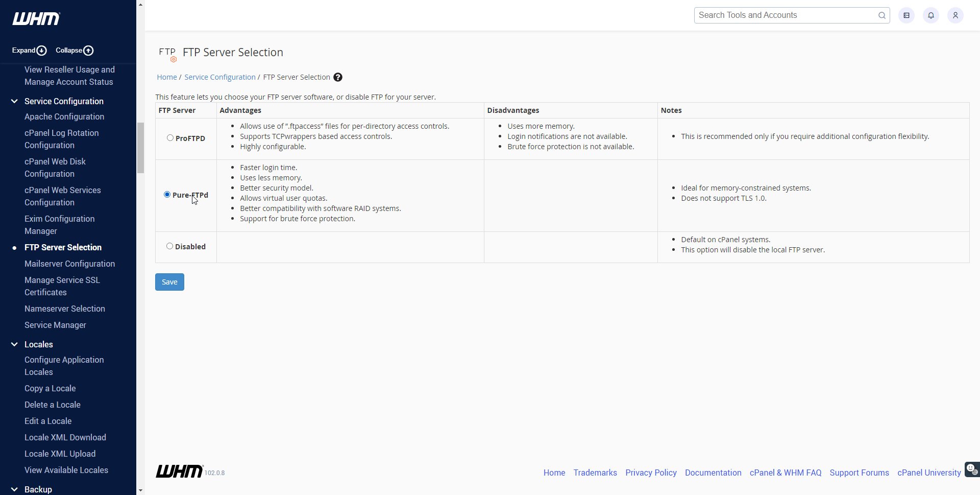Open the chat assistant icon at bottom right
Screen dimensions: 980x495
(x=972, y=469)
